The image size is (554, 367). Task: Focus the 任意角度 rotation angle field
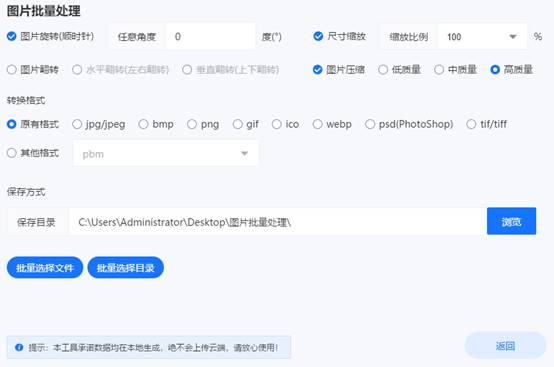211,37
